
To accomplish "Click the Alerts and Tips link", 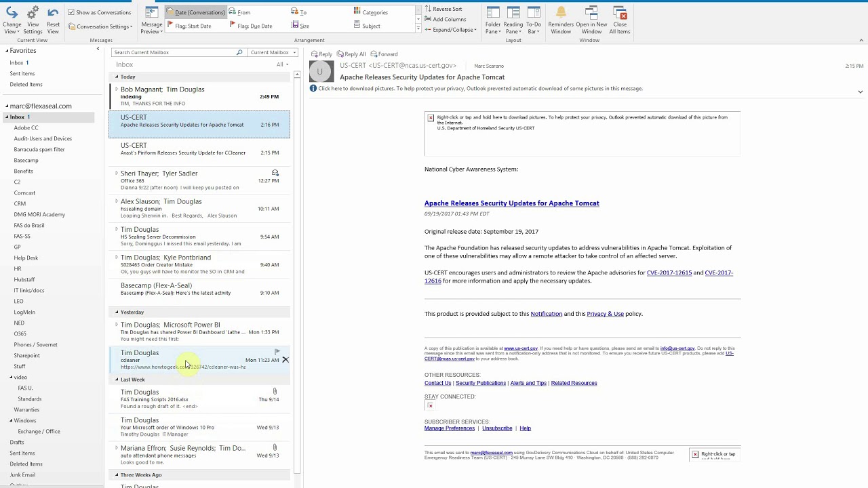I will click(x=528, y=383).
